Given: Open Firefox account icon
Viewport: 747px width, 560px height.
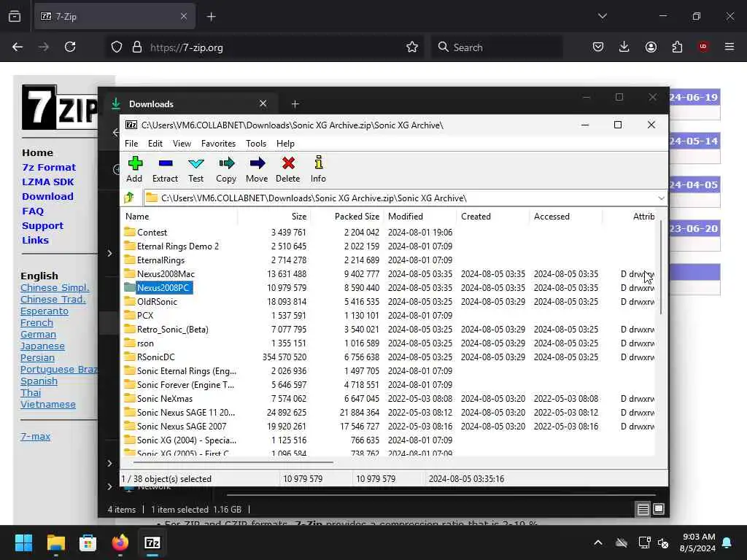Looking at the screenshot, I should (x=651, y=47).
